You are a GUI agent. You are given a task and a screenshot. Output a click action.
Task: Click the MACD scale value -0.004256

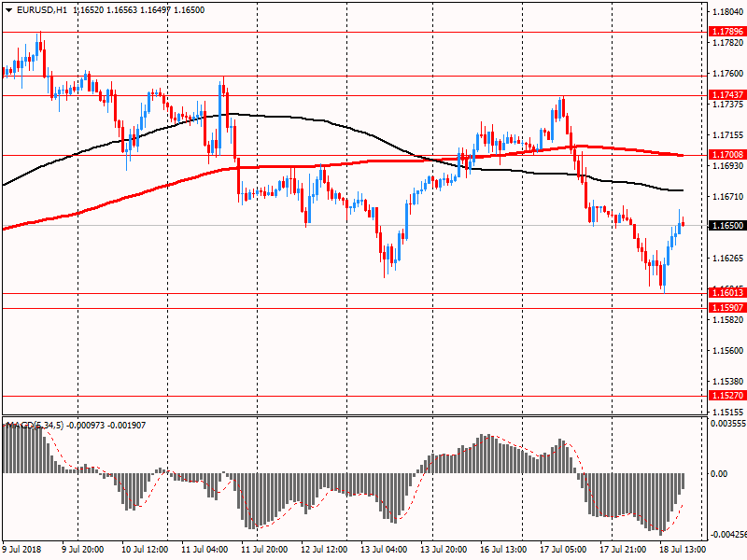pos(728,534)
